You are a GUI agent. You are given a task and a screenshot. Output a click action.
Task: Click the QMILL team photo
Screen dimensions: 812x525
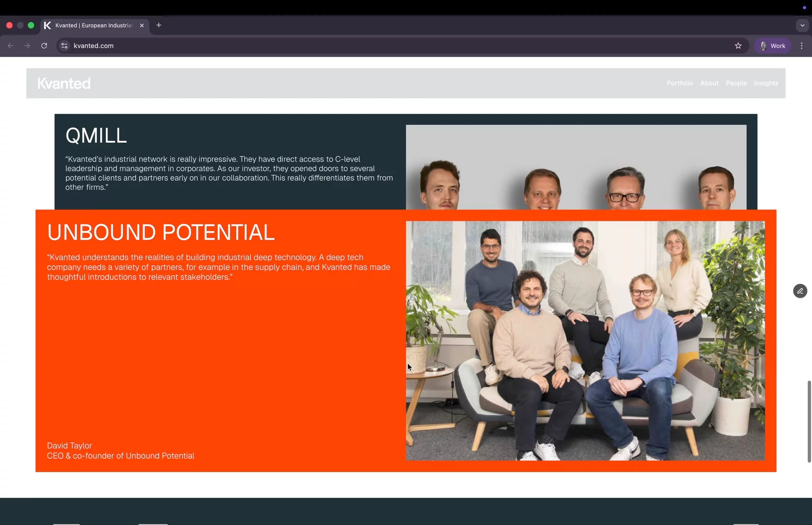point(576,167)
